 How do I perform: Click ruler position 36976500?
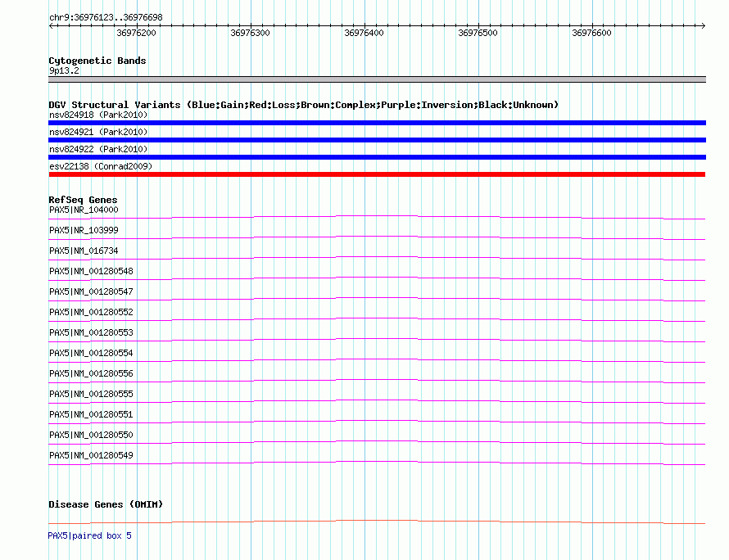point(478,33)
